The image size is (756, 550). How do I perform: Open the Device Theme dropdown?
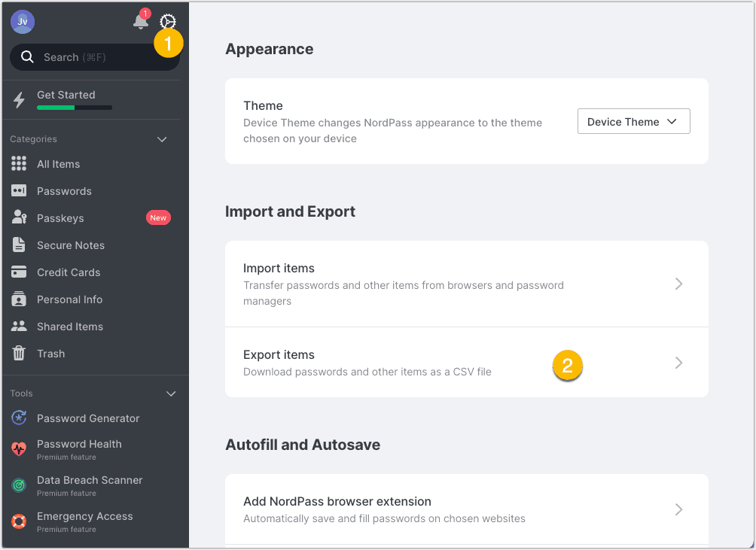[633, 121]
